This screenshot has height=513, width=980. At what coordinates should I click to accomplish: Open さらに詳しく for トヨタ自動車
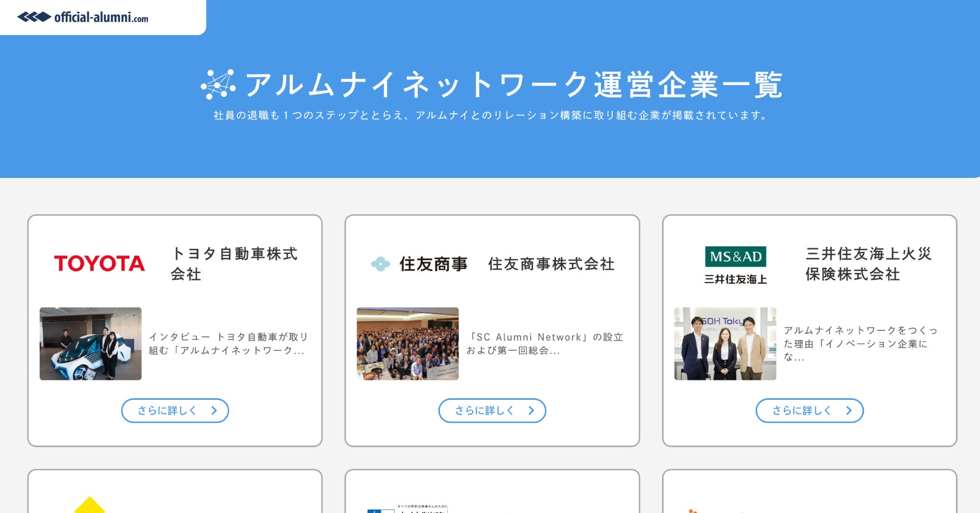point(175,411)
